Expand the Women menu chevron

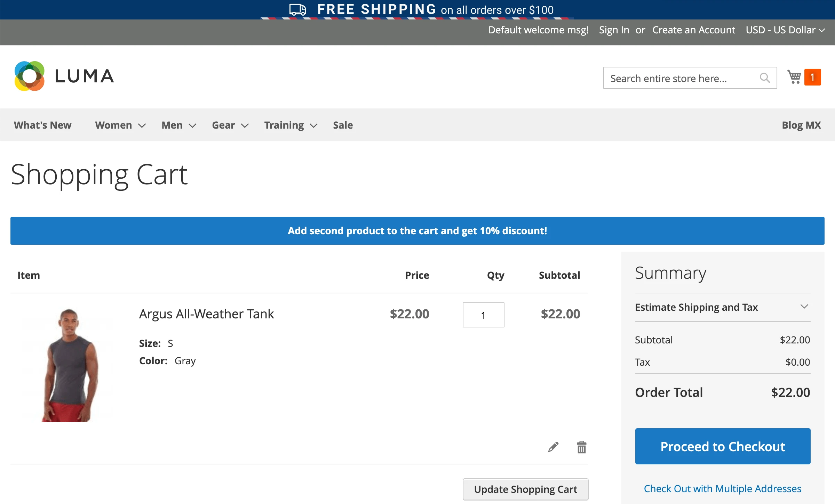142,125
